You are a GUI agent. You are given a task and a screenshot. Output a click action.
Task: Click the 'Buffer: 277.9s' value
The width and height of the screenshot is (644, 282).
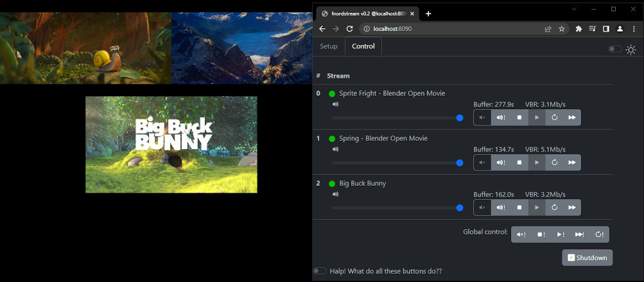494,105
